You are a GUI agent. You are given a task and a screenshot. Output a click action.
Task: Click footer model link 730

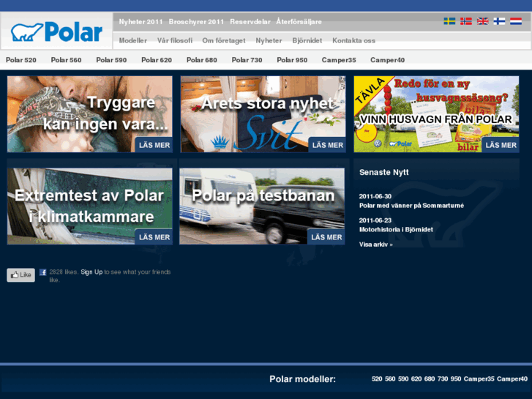(x=443, y=379)
